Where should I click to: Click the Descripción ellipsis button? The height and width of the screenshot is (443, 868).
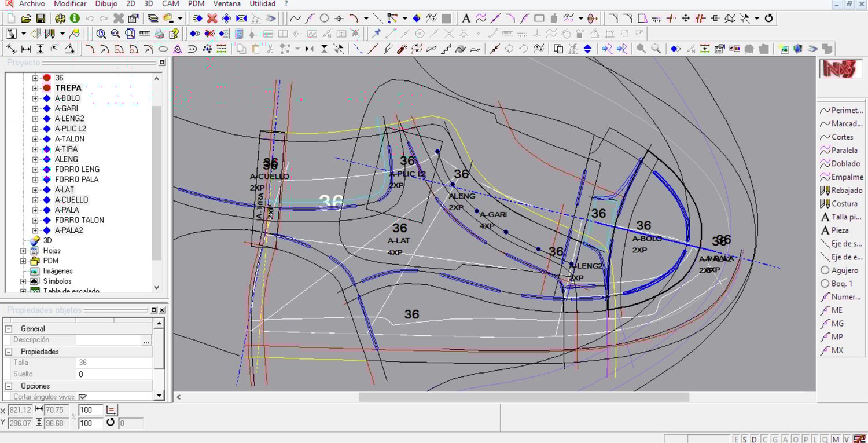pyautogui.click(x=146, y=341)
